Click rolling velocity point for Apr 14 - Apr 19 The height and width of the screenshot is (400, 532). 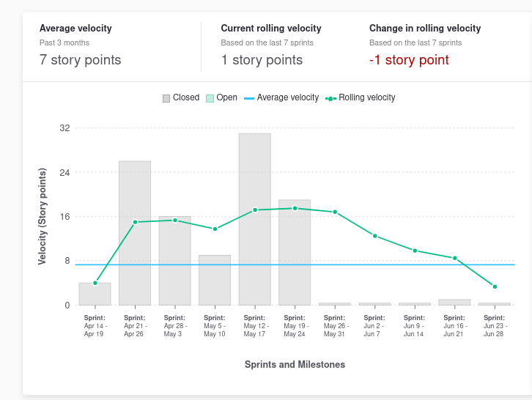[x=95, y=283]
